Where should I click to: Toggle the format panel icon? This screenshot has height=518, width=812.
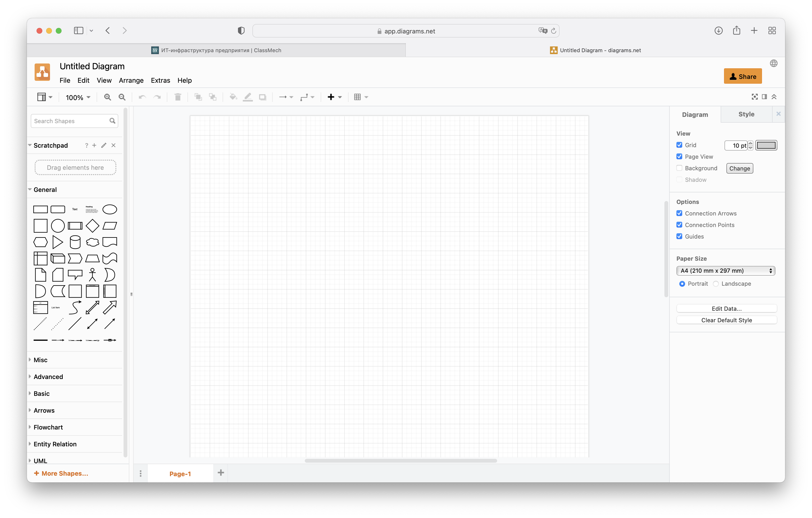764,97
